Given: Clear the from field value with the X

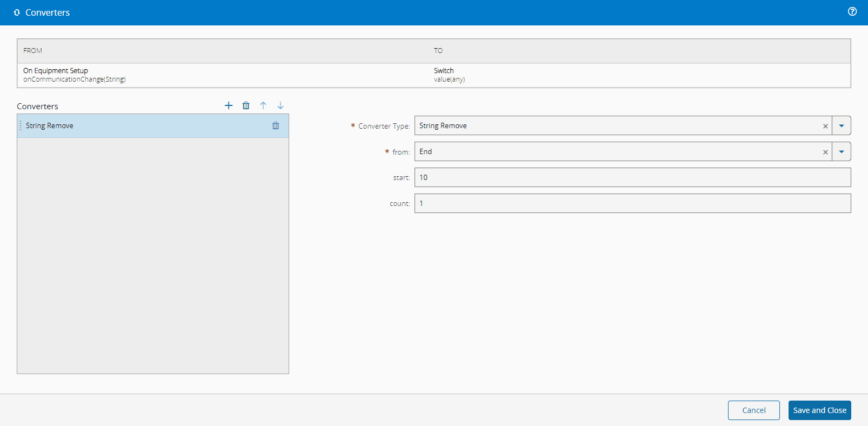Looking at the screenshot, I should click(825, 152).
